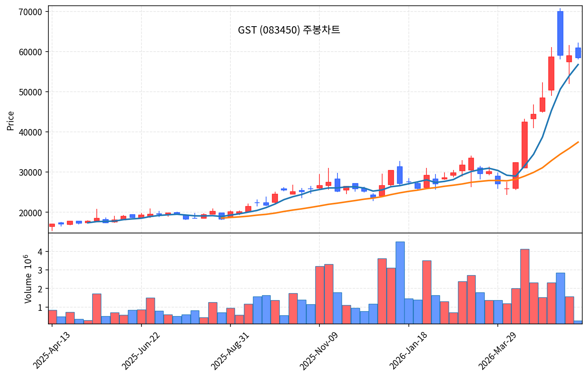Click the 60000 price tick label

click(31, 52)
